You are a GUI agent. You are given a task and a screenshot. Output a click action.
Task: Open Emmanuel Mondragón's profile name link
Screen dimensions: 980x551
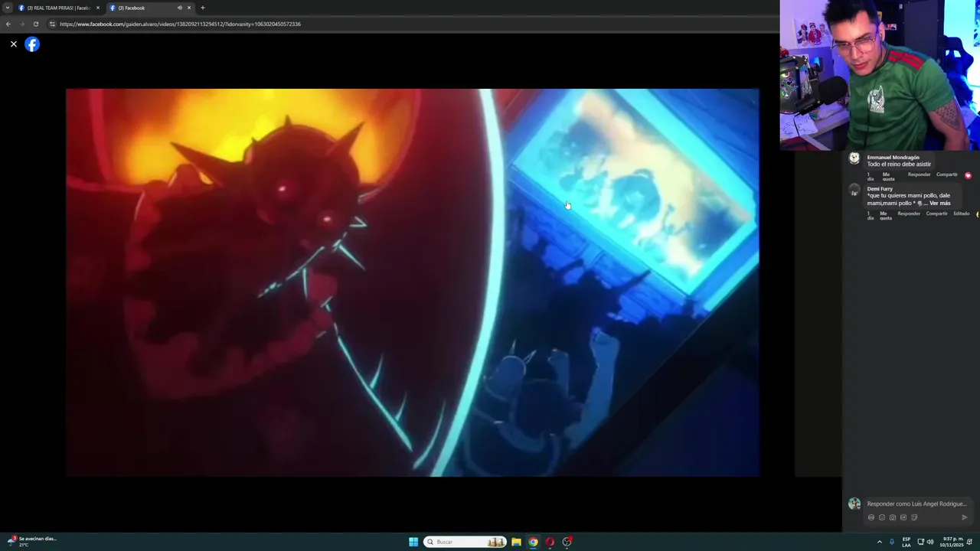[893, 158]
